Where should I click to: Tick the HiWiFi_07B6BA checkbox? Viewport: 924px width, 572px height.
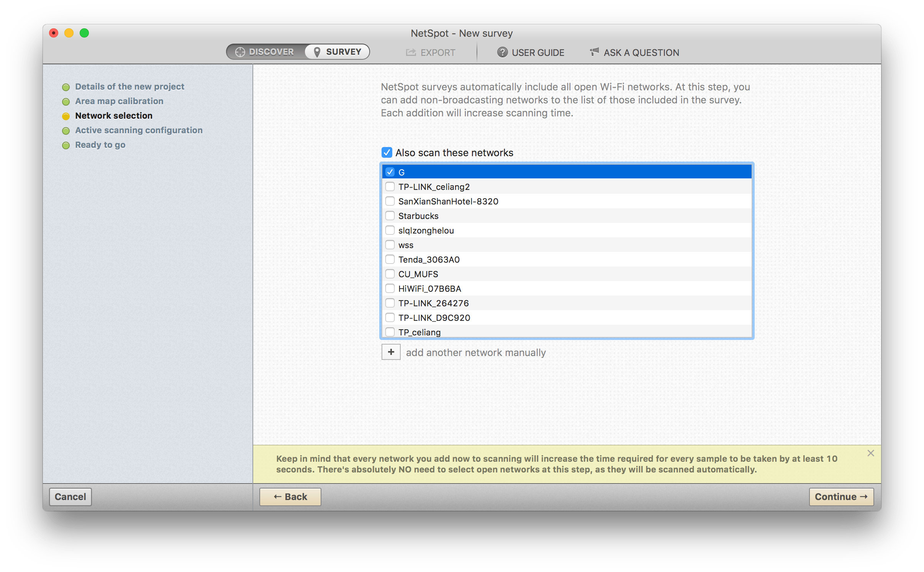coord(390,288)
